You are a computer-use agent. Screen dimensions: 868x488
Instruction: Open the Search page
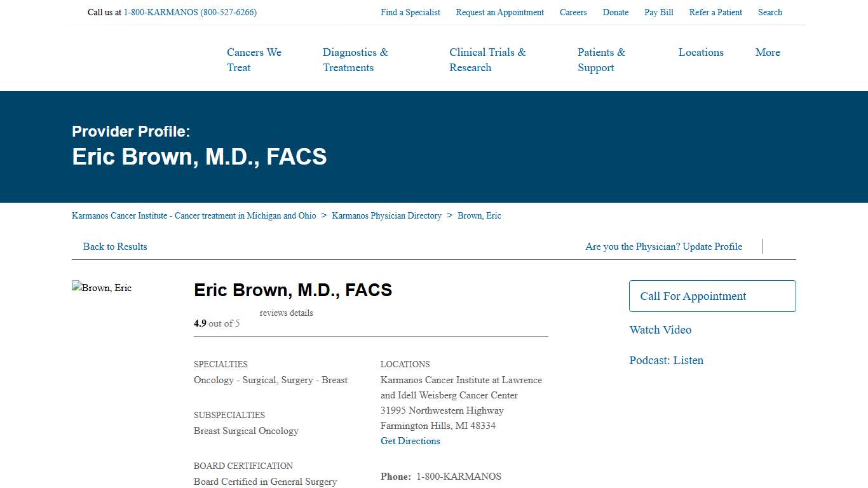click(770, 12)
